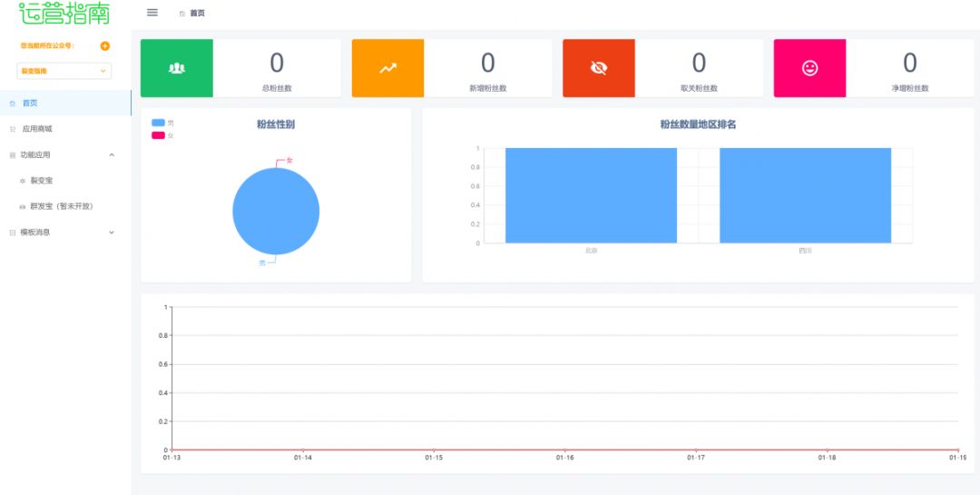The width and height of the screenshot is (980, 495).
Task: Click the 首页 breadcrumb link
Action: [197, 14]
